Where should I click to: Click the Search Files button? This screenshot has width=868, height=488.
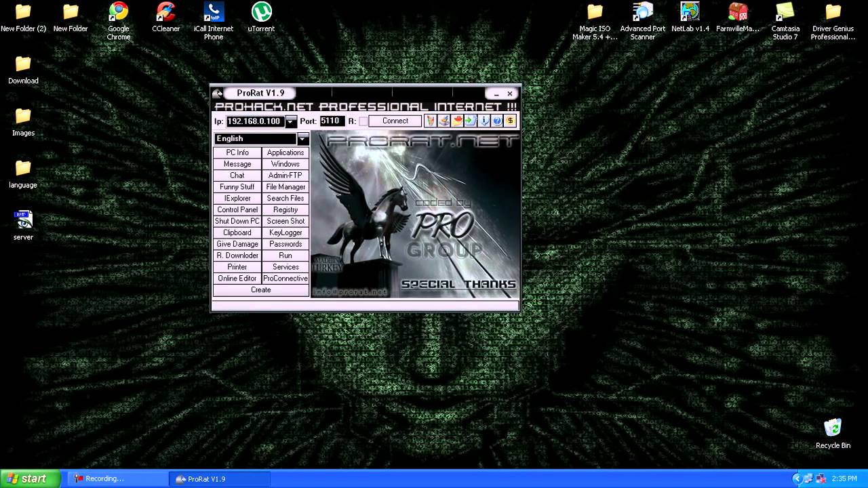click(285, 199)
